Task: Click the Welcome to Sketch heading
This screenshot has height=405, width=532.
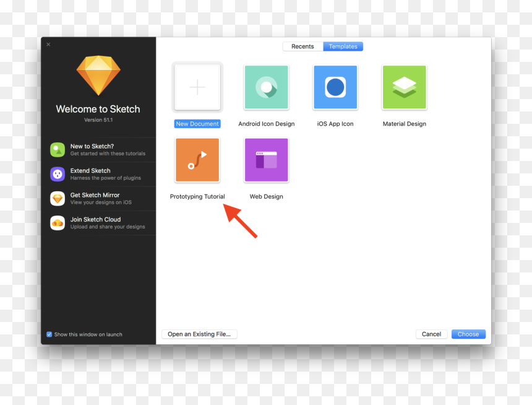Action: point(98,109)
